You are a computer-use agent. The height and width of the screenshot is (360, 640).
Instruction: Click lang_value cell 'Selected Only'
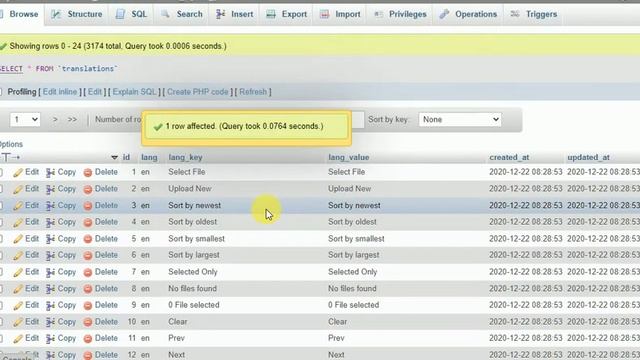[x=352, y=272]
